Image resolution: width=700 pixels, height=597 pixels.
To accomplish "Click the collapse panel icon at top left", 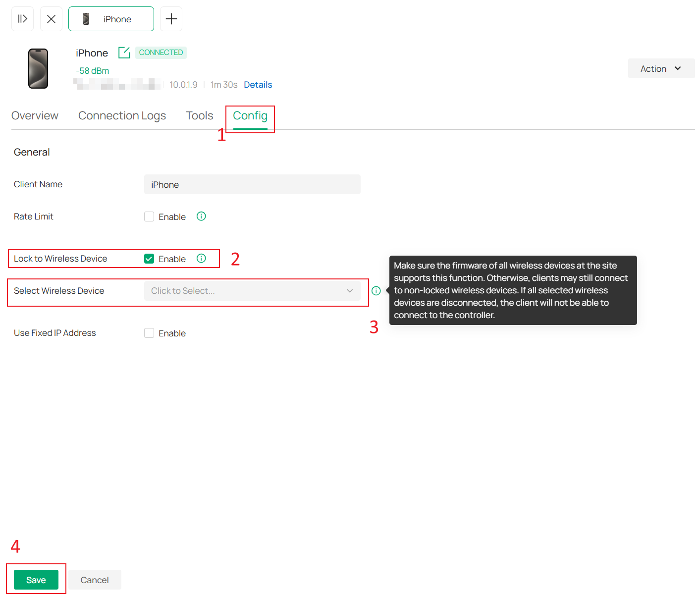I will pos(22,19).
